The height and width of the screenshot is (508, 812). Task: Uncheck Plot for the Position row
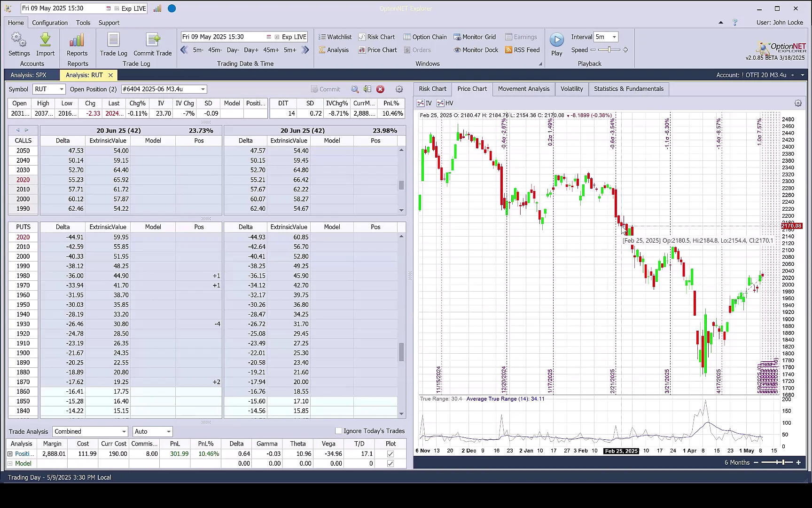(390, 454)
